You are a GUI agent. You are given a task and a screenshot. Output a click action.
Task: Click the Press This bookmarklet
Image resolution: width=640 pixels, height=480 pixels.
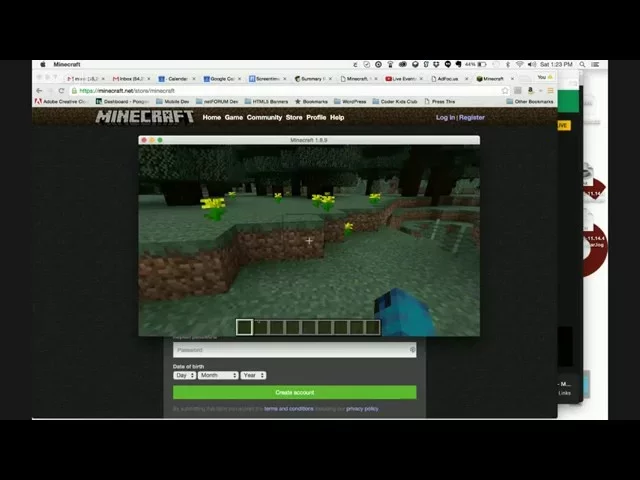coord(440,101)
